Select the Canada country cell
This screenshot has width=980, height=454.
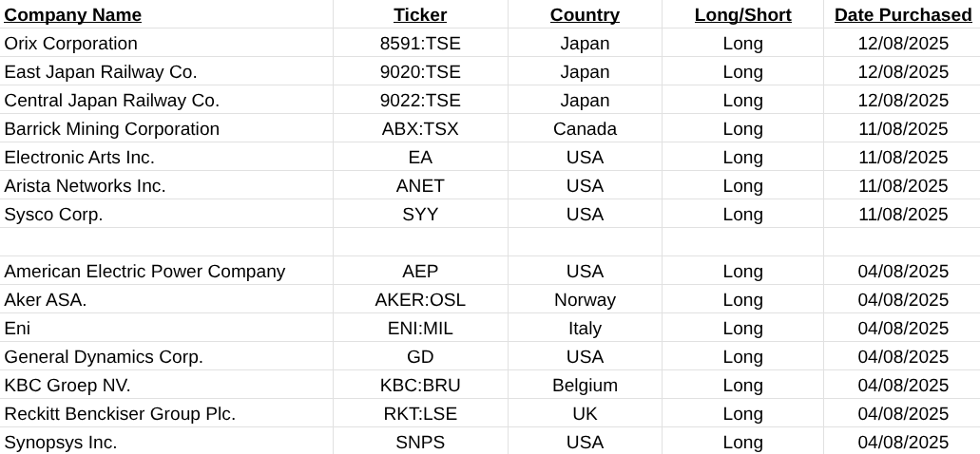pyautogui.click(x=585, y=129)
